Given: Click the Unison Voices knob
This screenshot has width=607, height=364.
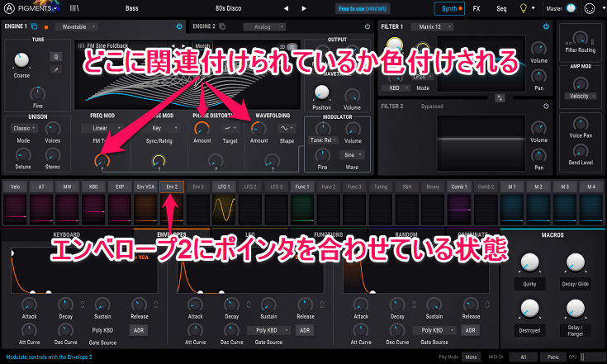Looking at the screenshot, I should (x=53, y=129).
